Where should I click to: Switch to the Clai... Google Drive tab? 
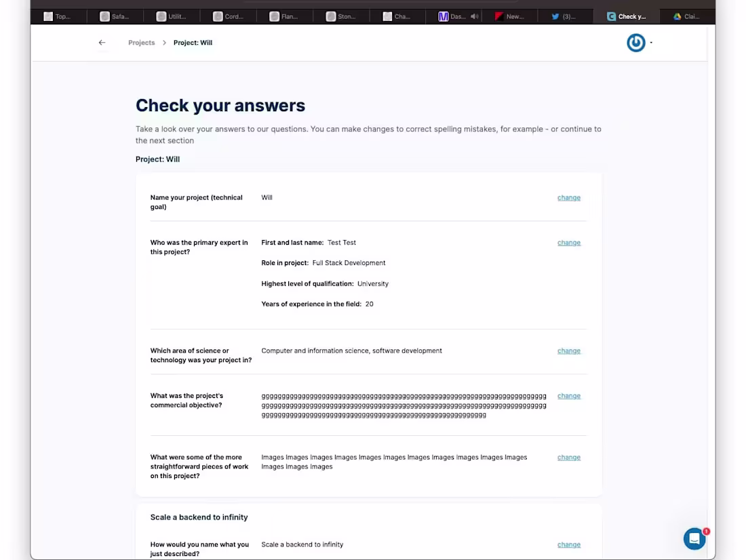coord(686,16)
